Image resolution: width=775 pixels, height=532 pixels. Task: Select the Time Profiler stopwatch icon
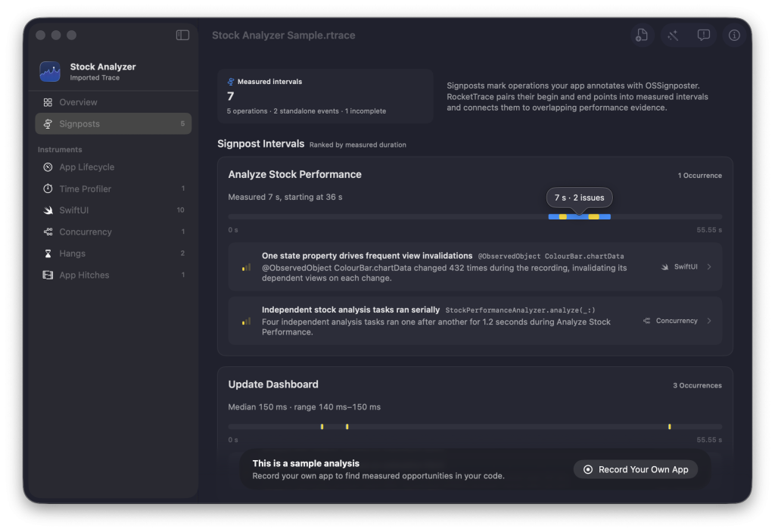click(48, 188)
